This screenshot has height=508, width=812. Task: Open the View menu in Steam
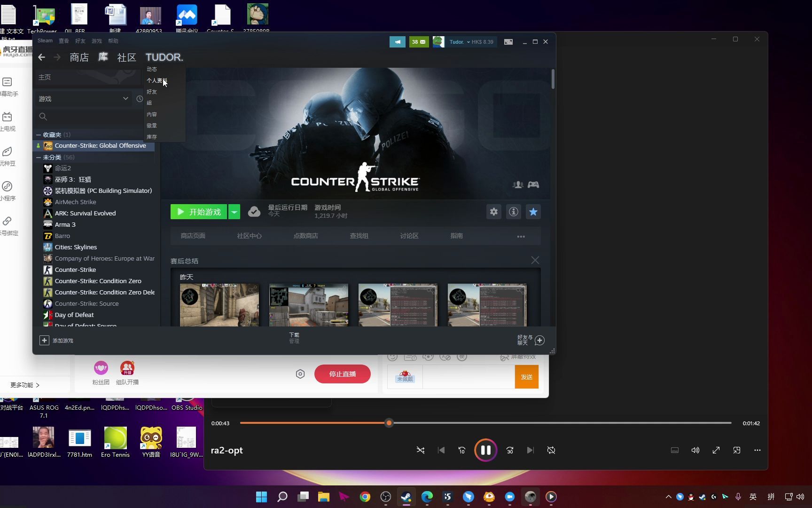(64, 41)
